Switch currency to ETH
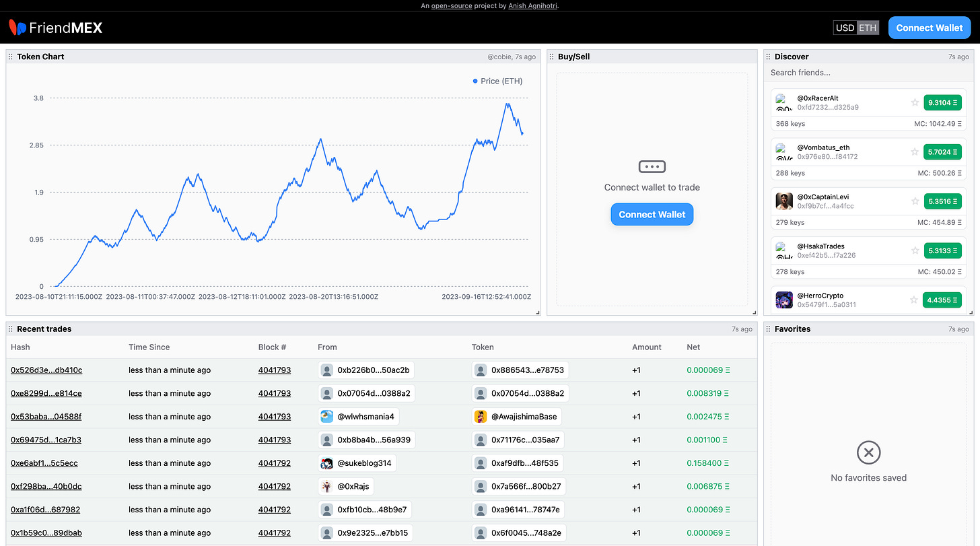980x546 pixels. click(x=868, y=28)
